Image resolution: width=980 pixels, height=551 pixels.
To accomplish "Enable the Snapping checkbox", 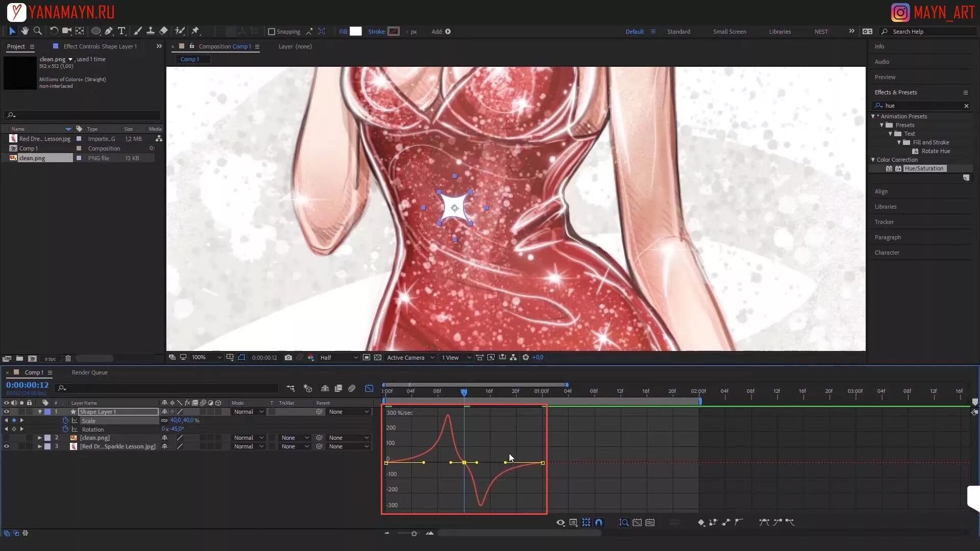I will (x=272, y=32).
